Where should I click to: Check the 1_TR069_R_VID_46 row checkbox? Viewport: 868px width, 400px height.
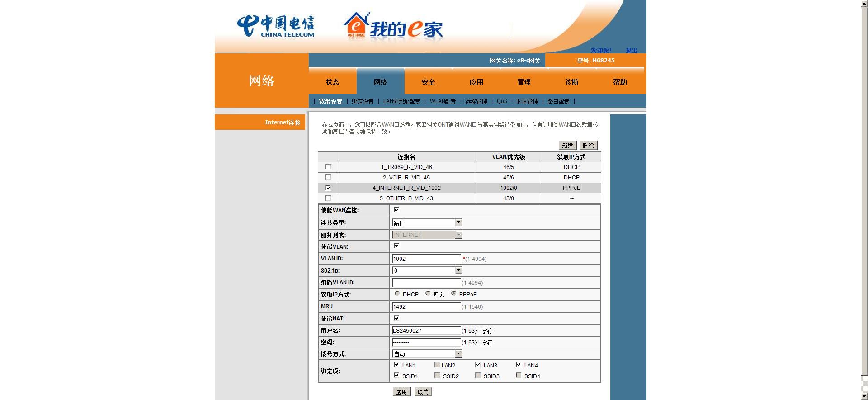coord(328,167)
